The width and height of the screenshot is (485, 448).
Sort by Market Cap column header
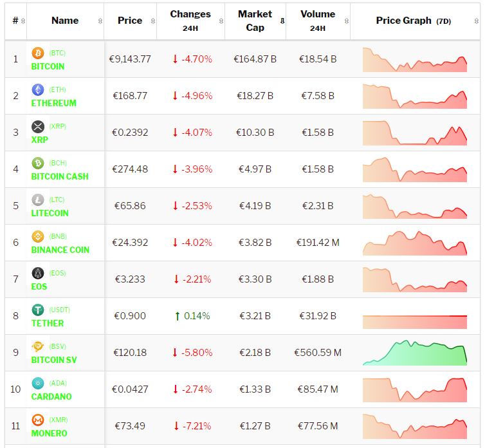click(x=255, y=21)
